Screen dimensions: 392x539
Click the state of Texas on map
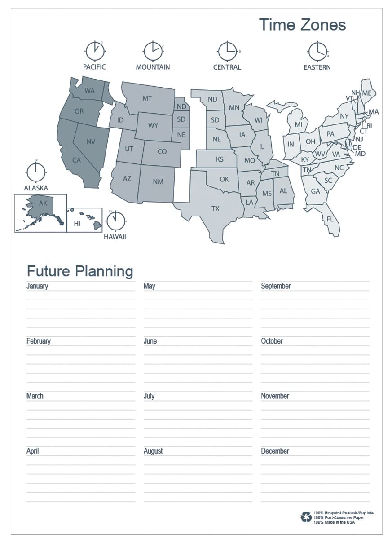(216, 208)
